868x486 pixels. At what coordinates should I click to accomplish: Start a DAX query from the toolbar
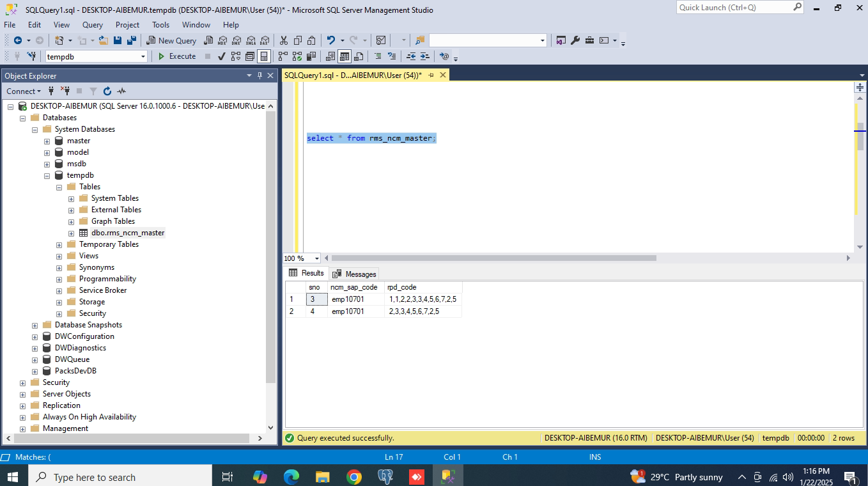pyautogui.click(x=264, y=40)
